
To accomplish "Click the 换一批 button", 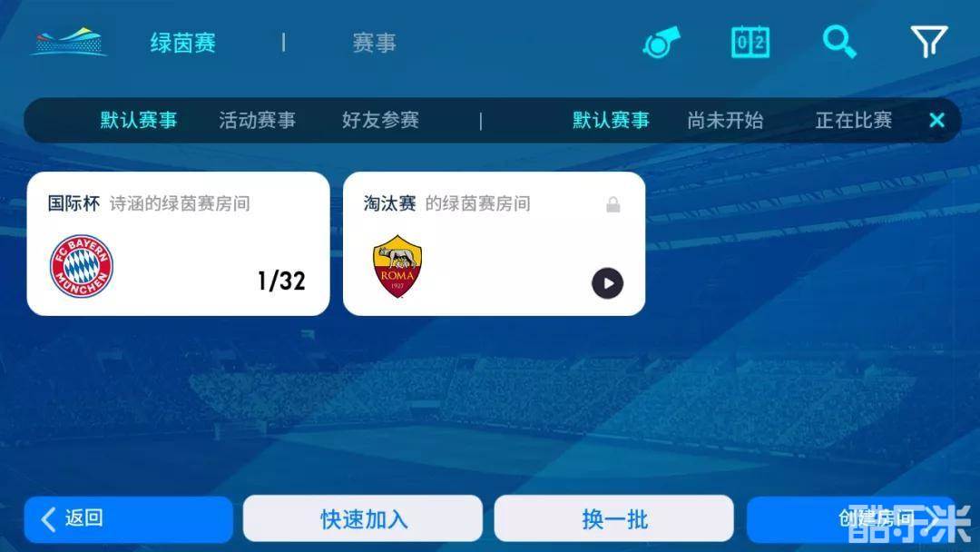I will point(613,519).
